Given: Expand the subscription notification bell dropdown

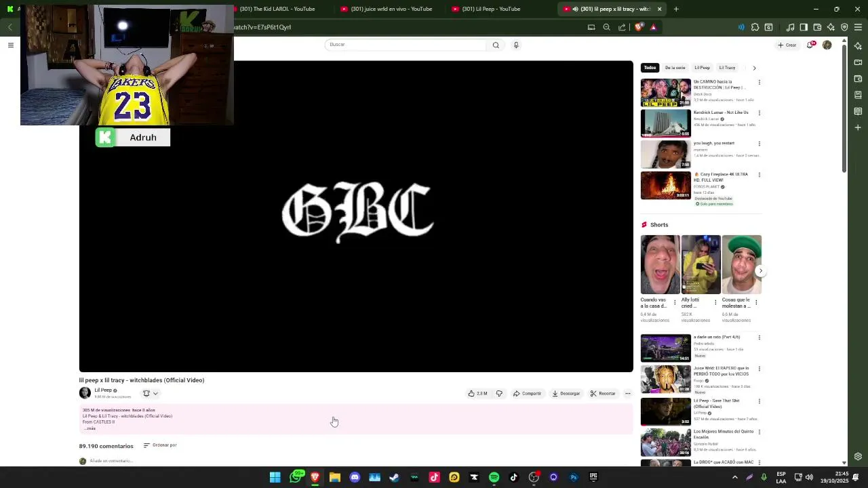Looking at the screenshot, I should point(151,393).
